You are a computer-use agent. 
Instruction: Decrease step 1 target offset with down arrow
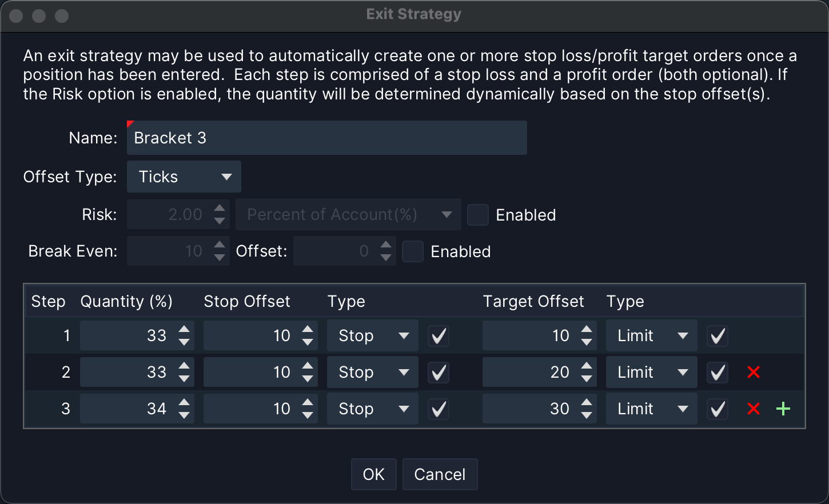tap(587, 342)
